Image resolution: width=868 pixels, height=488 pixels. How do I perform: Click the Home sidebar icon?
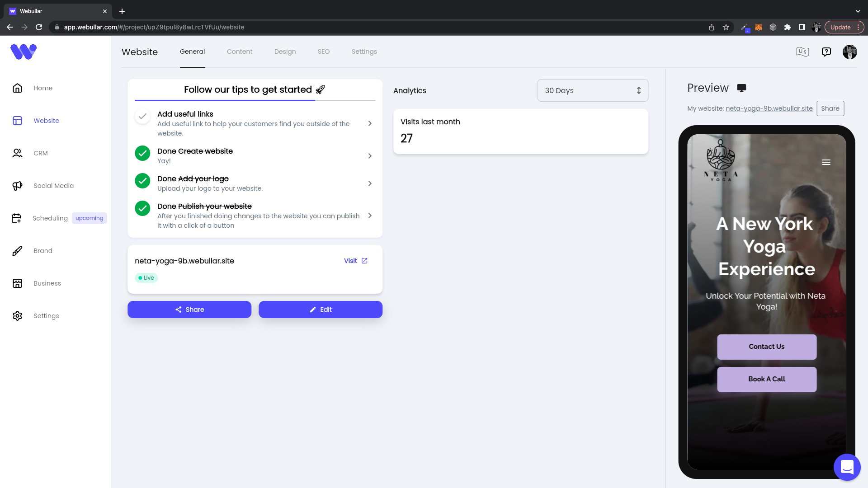pos(16,88)
